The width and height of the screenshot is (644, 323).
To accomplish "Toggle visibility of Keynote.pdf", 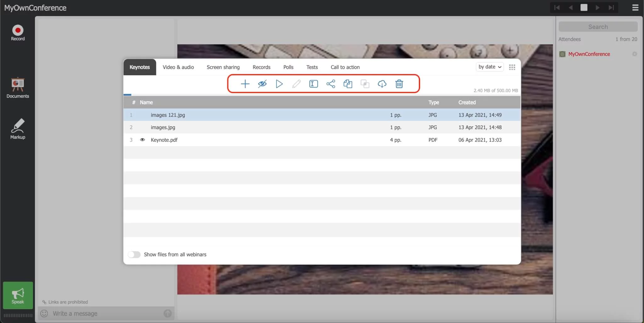I will [143, 140].
